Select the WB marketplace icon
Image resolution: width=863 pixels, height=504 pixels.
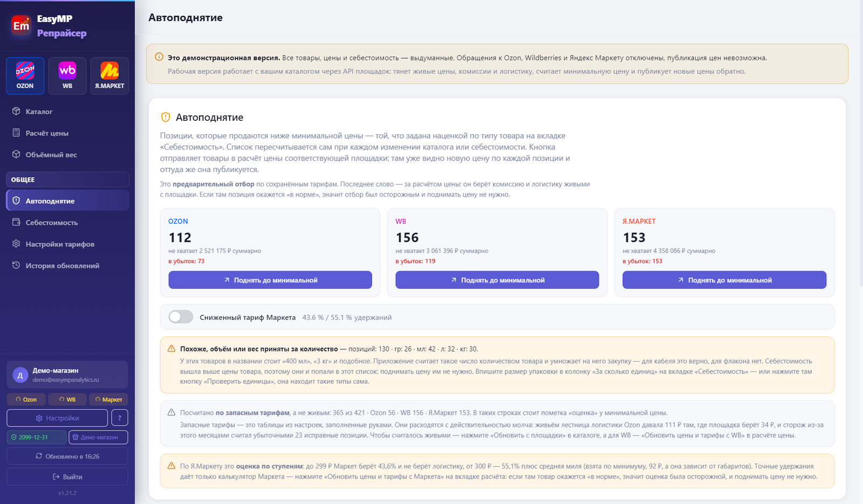tap(67, 75)
